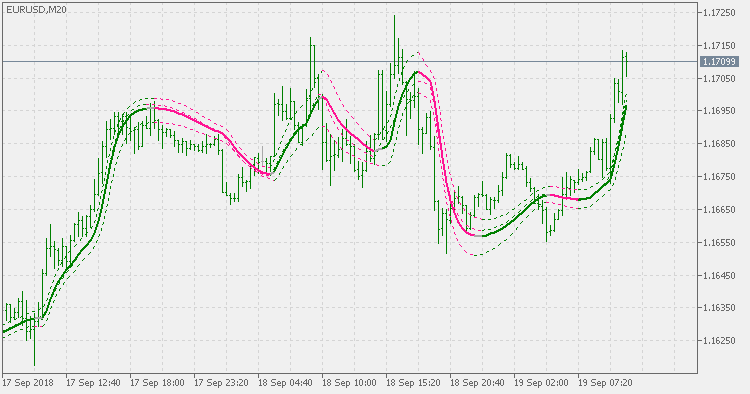Click the 1.16850 price axis label
This screenshot has height=394, width=750.
point(719,143)
